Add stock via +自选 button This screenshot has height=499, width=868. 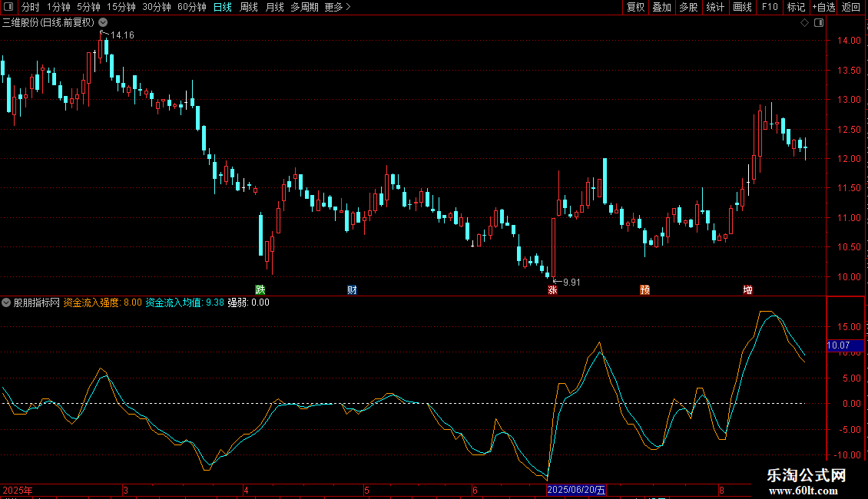823,7
